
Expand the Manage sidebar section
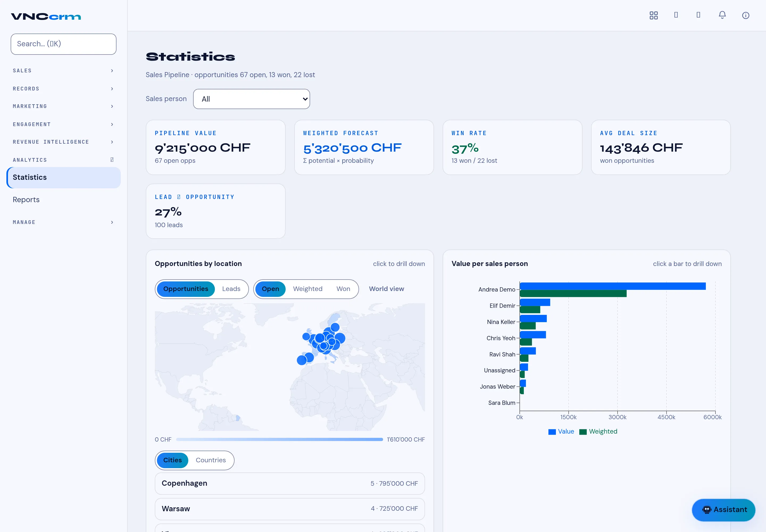point(63,222)
